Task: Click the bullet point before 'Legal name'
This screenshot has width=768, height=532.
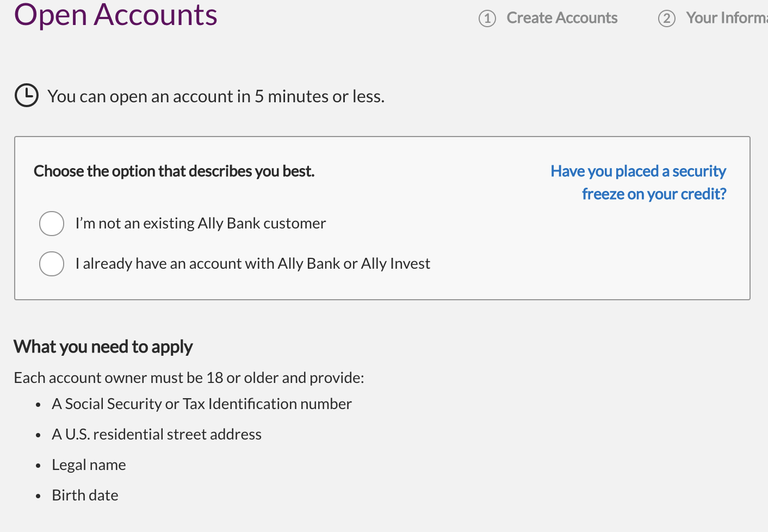Action: [x=38, y=466]
